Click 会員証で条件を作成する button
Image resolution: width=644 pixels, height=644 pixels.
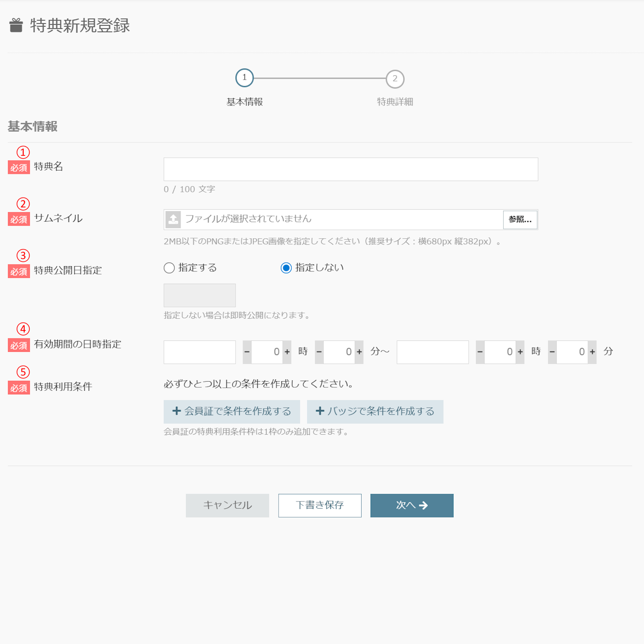tap(232, 411)
